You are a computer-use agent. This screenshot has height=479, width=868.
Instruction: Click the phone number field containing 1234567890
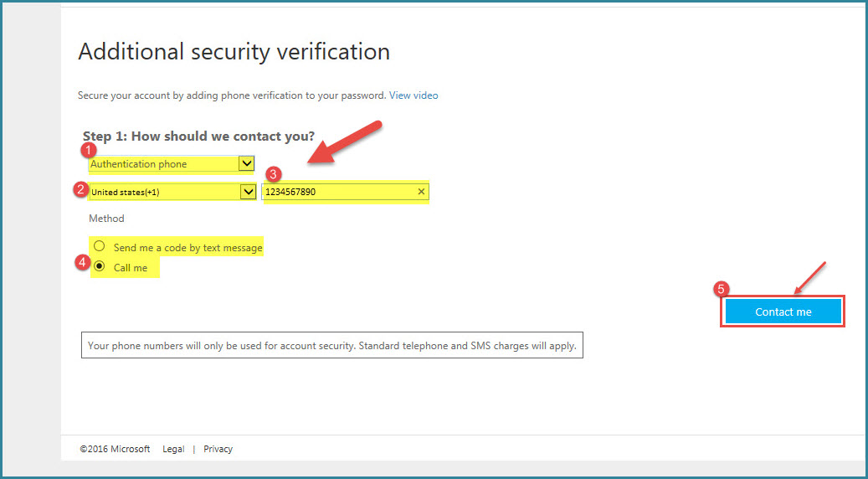[x=346, y=192]
